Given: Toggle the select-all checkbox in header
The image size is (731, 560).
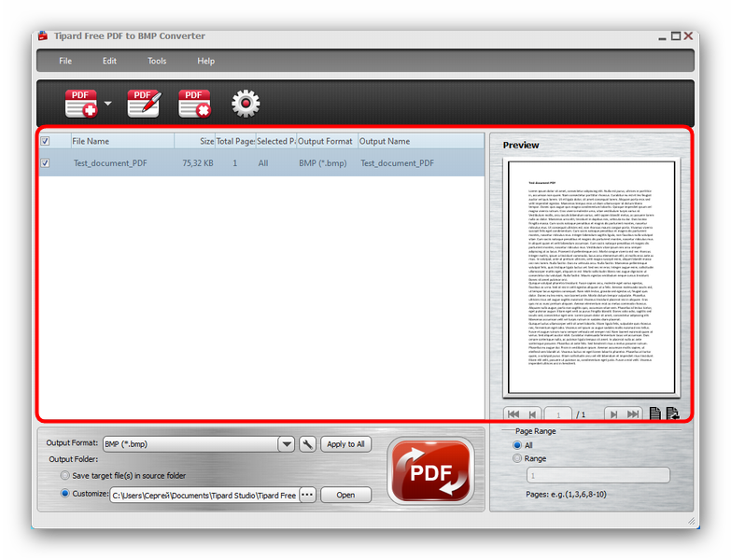Looking at the screenshot, I should (45, 141).
